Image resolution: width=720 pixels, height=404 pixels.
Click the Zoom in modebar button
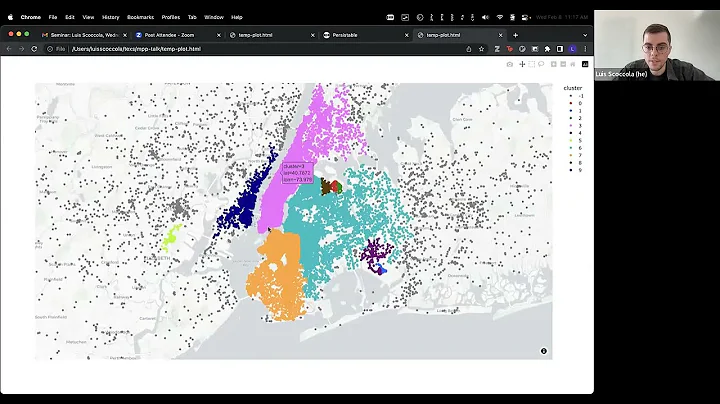pyautogui.click(x=554, y=64)
